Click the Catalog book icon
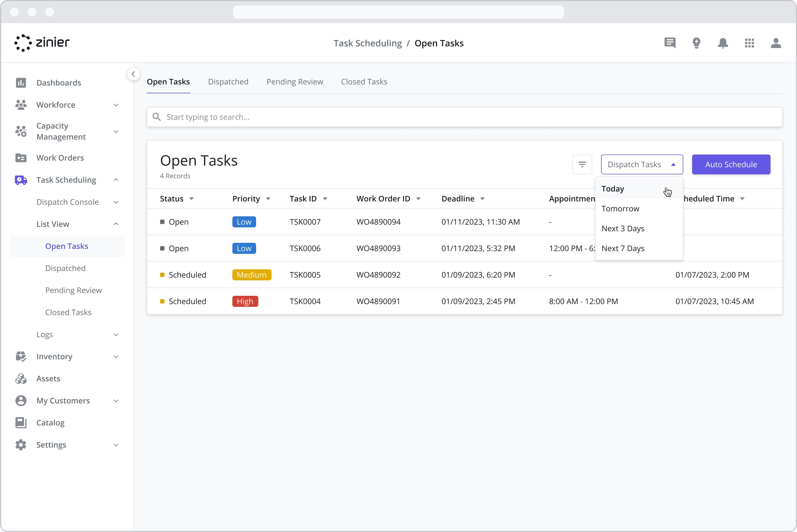797x532 pixels. pyautogui.click(x=21, y=423)
